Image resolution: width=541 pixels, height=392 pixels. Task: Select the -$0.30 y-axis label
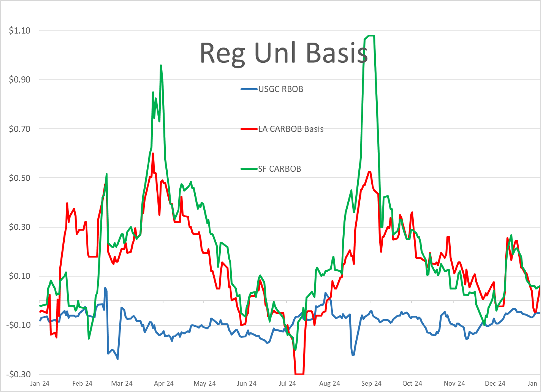pos(18,374)
